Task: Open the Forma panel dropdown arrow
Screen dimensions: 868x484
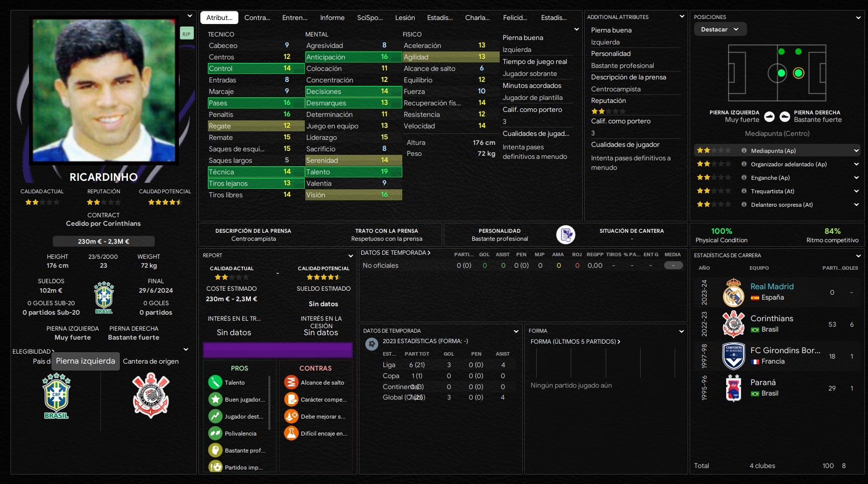Action: (682, 331)
